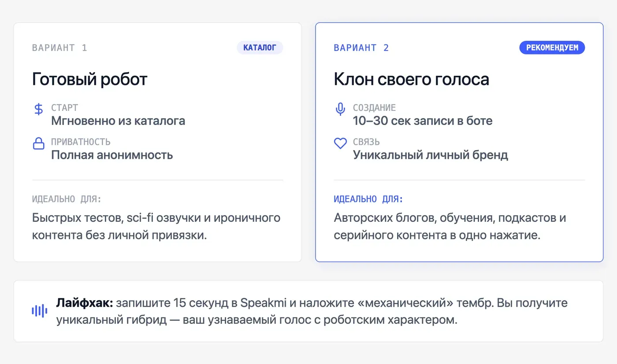
Task: Click the СОЗДАНИЕ label
Action: click(374, 108)
